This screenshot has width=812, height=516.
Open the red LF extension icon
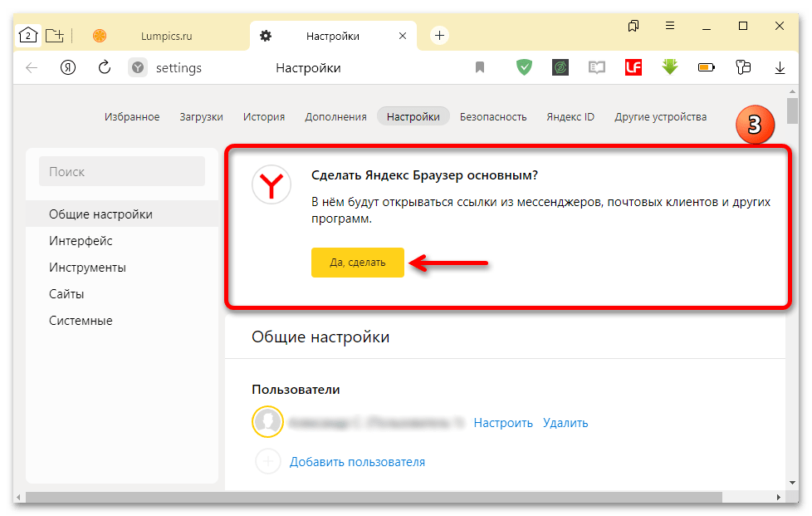click(633, 67)
